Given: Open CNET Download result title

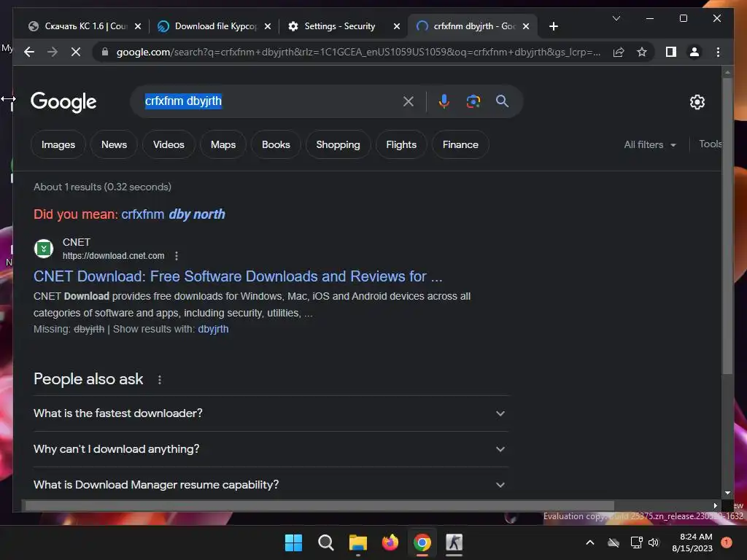Looking at the screenshot, I should pyautogui.click(x=238, y=276).
